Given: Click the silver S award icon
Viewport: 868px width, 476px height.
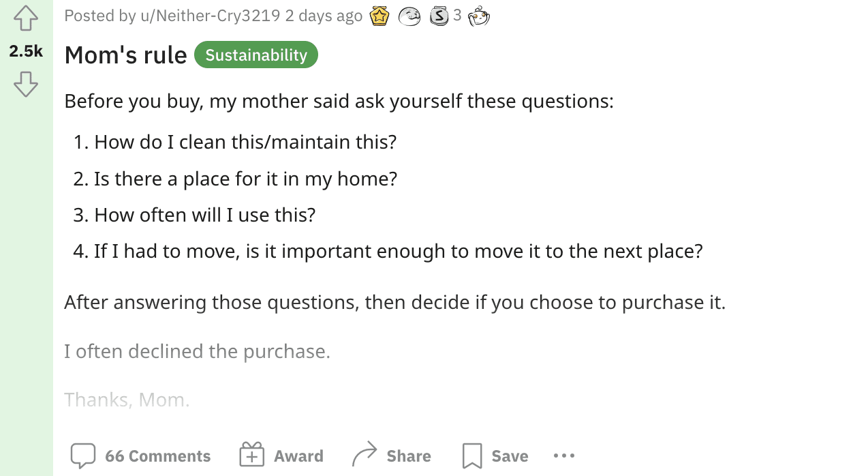Looking at the screenshot, I should click(x=439, y=16).
